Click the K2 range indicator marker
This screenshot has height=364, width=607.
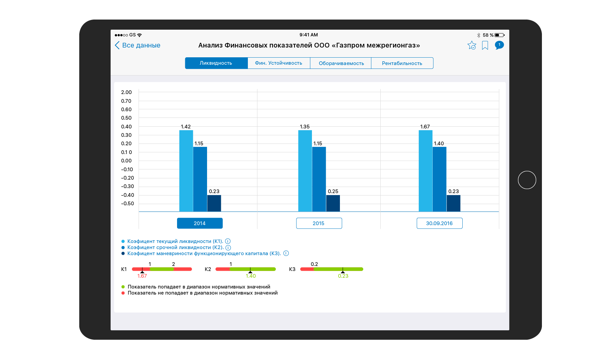click(x=250, y=271)
